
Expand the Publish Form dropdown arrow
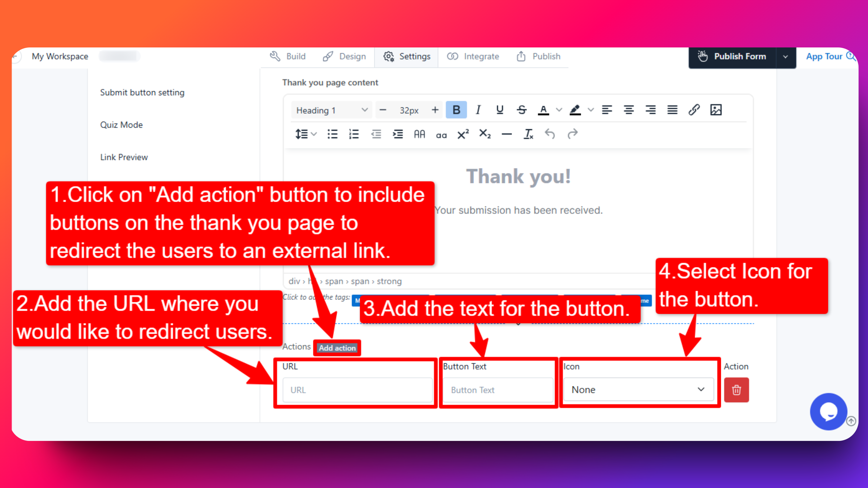[786, 57]
